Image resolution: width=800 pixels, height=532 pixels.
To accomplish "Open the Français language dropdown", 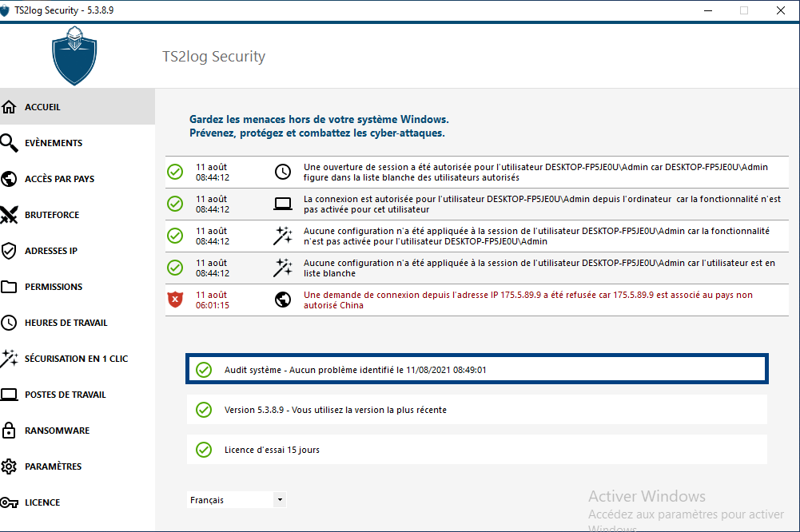I will (237, 500).
